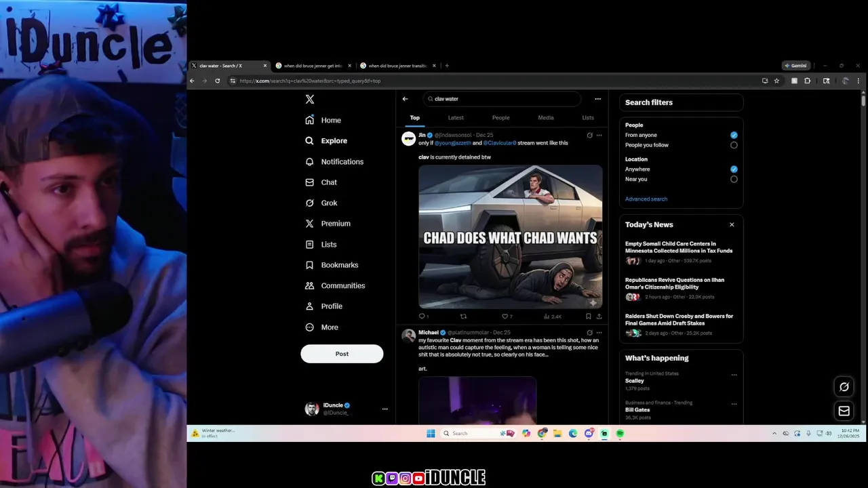Open the search options three-dot menu
The width and height of the screenshot is (868, 488).
tap(597, 99)
